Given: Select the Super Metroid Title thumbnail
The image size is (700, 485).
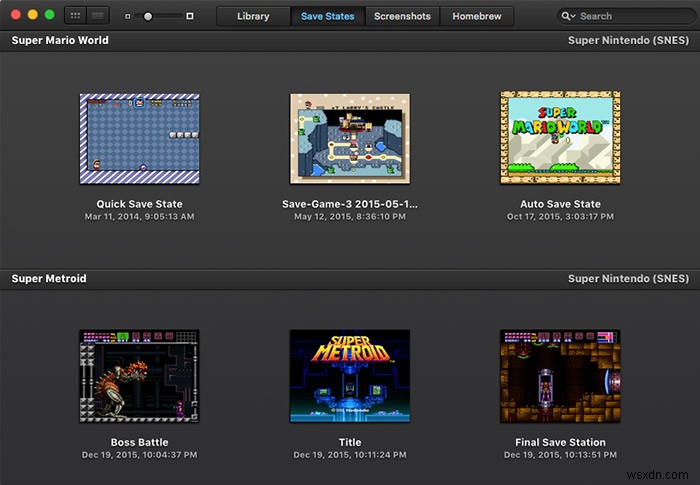Looking at the screenshot, I should tap(350, 376).
